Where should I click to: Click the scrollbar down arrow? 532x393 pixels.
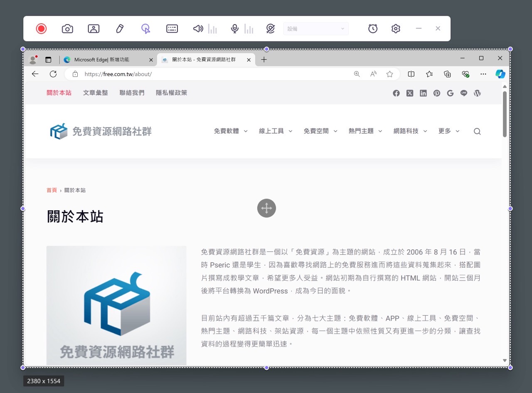pyautogui.click(x=505, y=361)
